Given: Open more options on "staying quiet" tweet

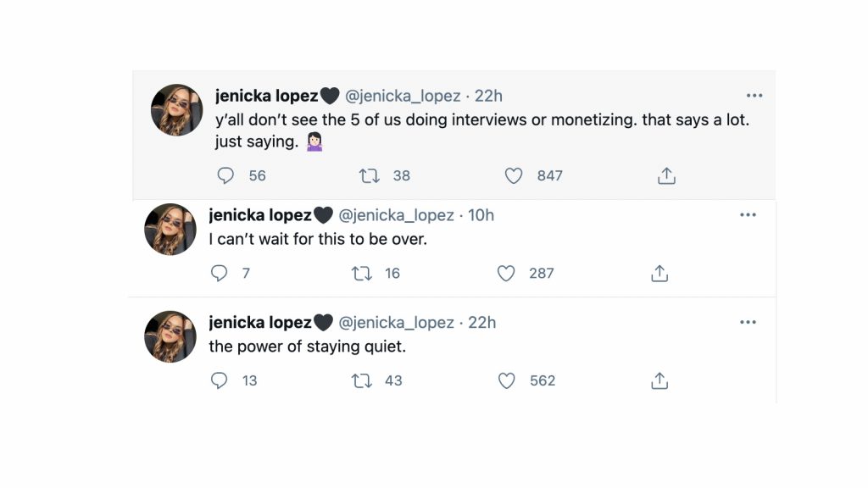Looking at the screenshot, I should 748,323.
